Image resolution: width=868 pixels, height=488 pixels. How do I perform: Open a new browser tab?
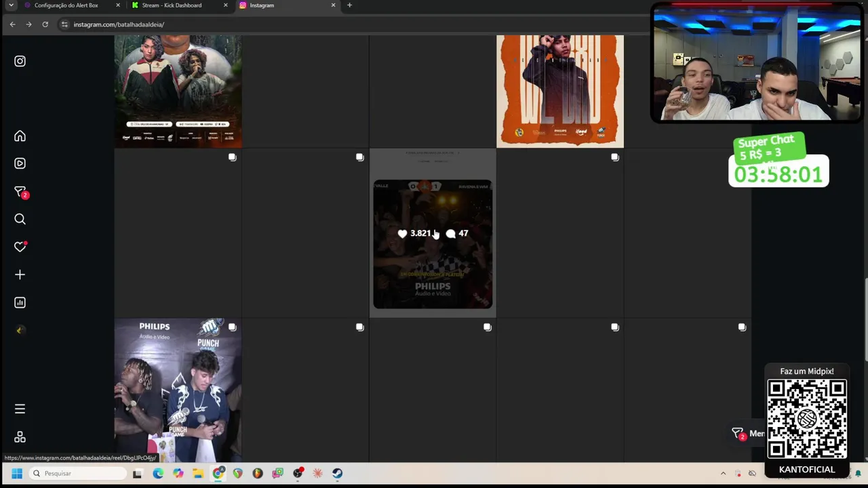click(x=349, y=5)
